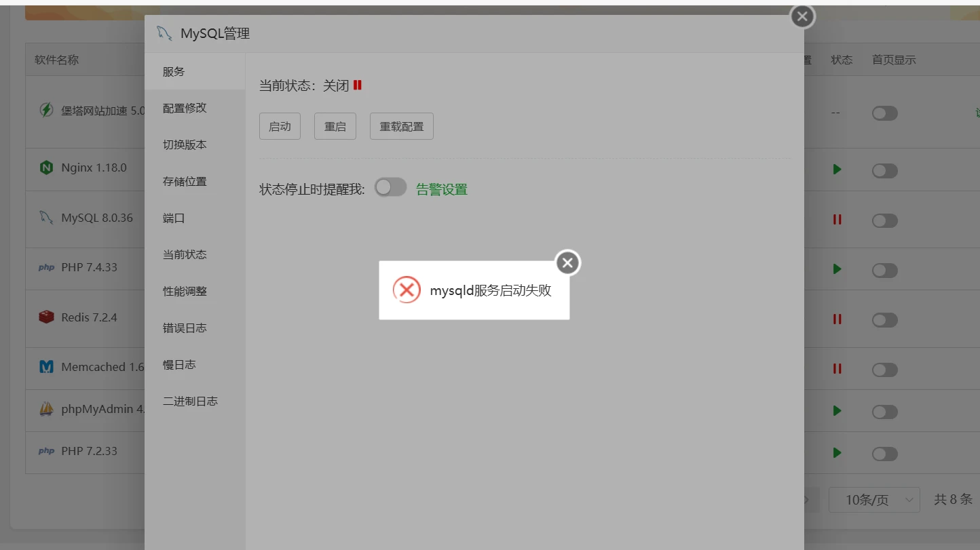980x550 pixels.
Task: Click the Memcached M logo icon
Action: (46, 367)
